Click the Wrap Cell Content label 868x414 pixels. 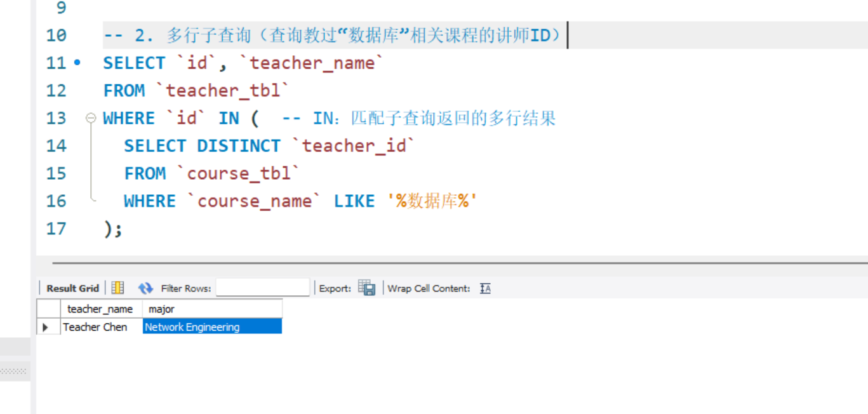point(429,288)
